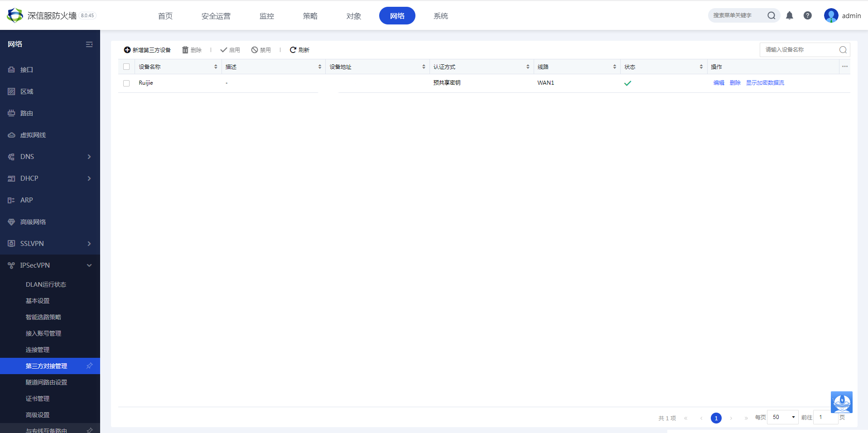
Task: Sort by 设备名称 column
Action: [x=216, y=67]
